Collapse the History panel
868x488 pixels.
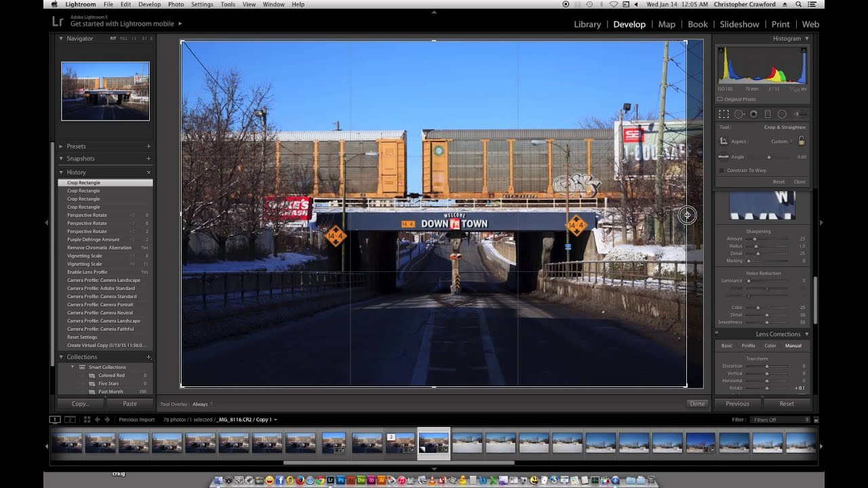click(x=61, y=172)
